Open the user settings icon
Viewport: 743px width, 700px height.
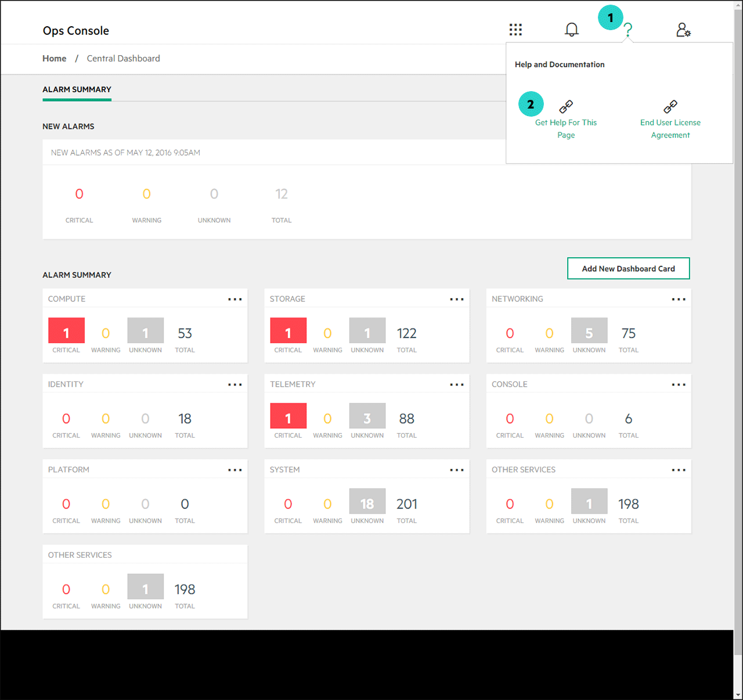point(683,30)
